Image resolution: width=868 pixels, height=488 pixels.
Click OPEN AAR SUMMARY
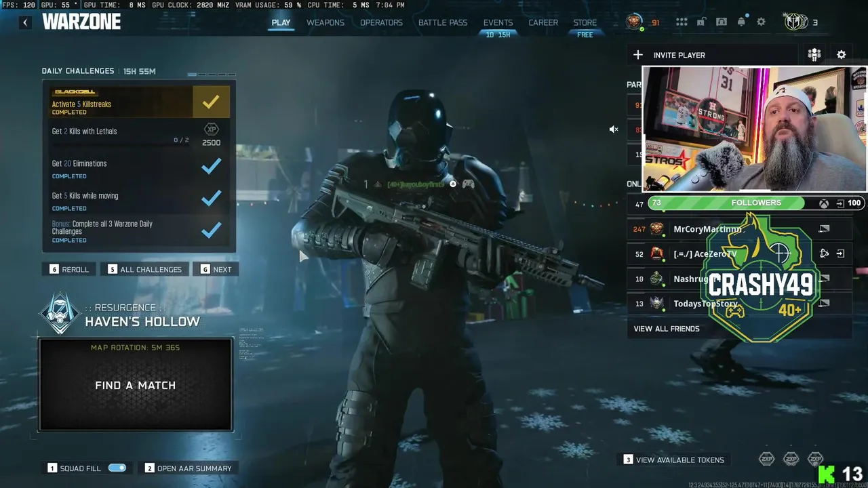pyautogui.click(x=188, y=468)
